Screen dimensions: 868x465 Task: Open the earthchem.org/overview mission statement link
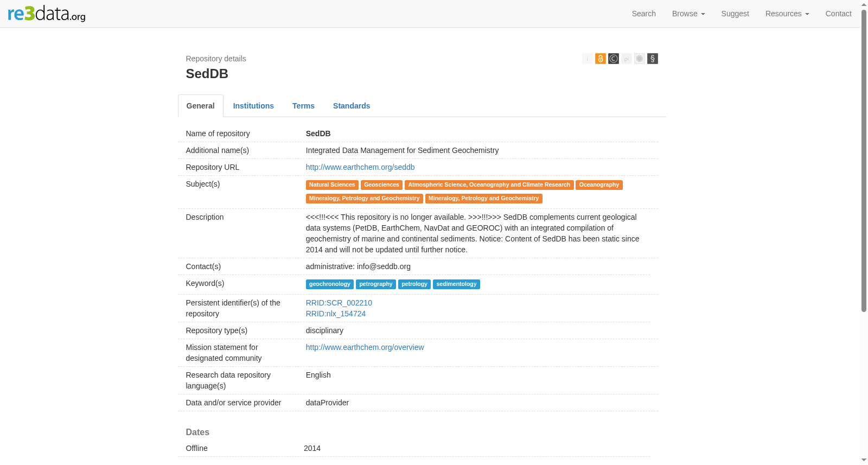click(x=365, y=347)
